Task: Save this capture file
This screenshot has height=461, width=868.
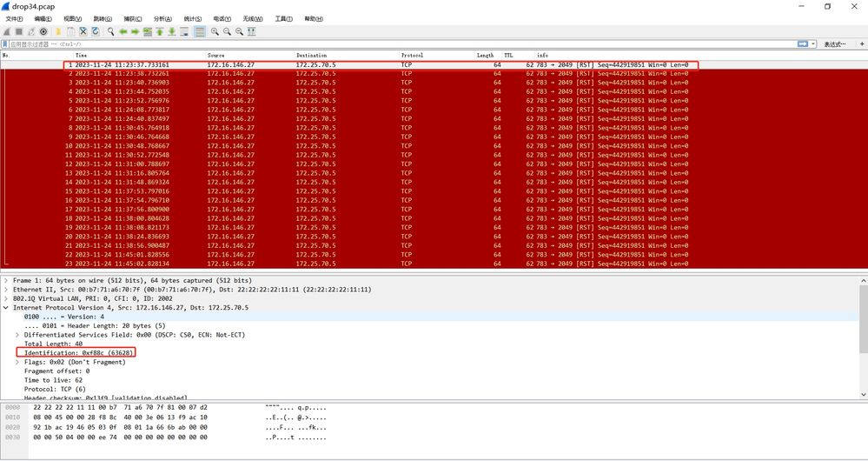Action: (70, 31)
